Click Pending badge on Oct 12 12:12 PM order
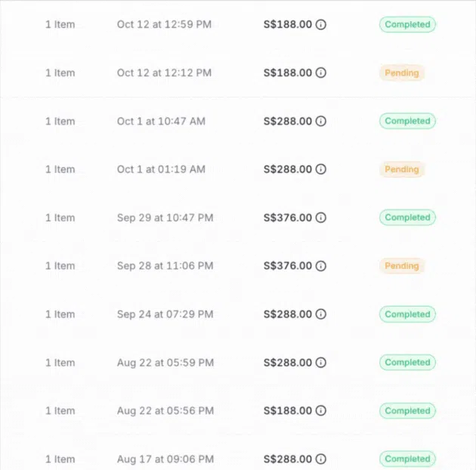Image resolution: width=476 pixels, height=470 pixels. pyautogui.click(x=401, y=73)
